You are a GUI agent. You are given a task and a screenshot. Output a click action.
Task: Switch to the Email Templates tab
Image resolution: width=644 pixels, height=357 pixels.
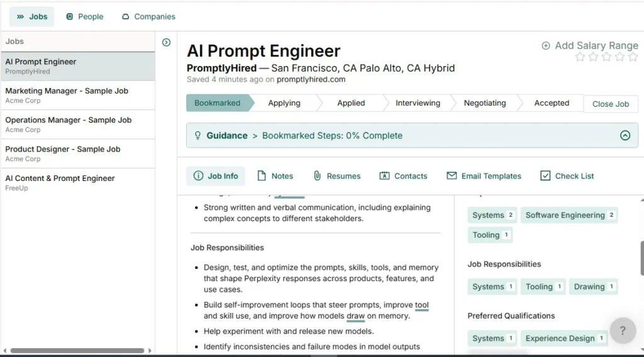click(x=484, y=176)
